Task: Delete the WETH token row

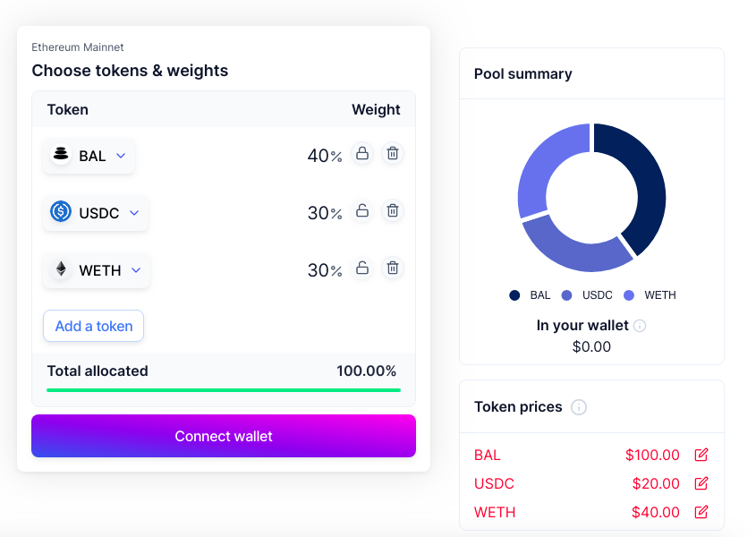Action: pos(392,268)
